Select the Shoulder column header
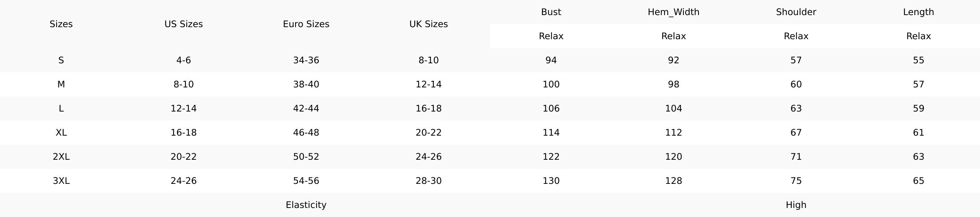 point(796,12)
